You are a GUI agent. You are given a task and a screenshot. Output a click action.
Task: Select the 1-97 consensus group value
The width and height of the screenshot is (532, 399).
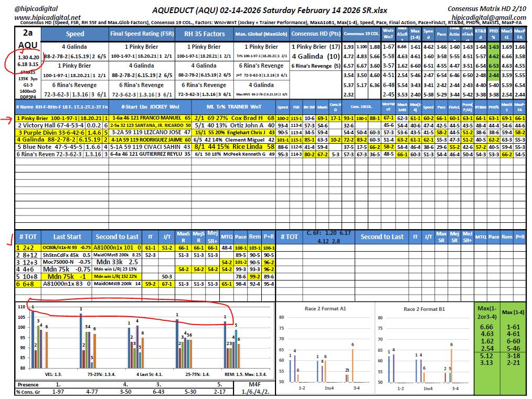[x=58, y=392]
